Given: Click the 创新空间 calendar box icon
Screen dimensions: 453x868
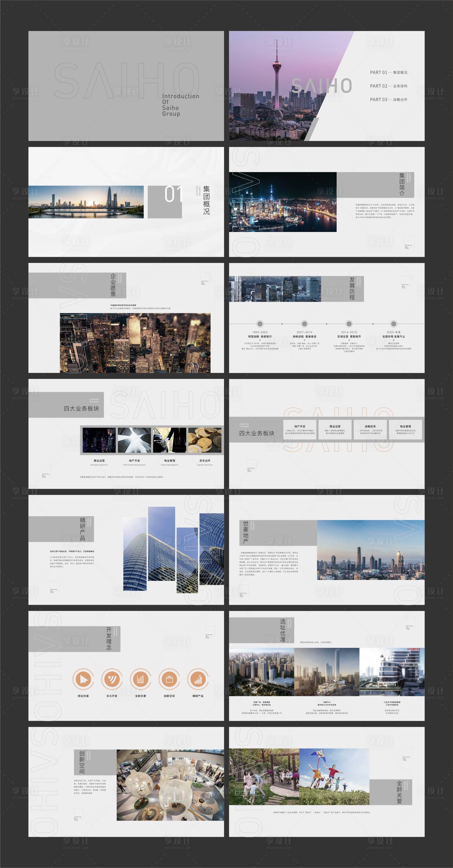Looking at the screenshot, I should point(169,679).
